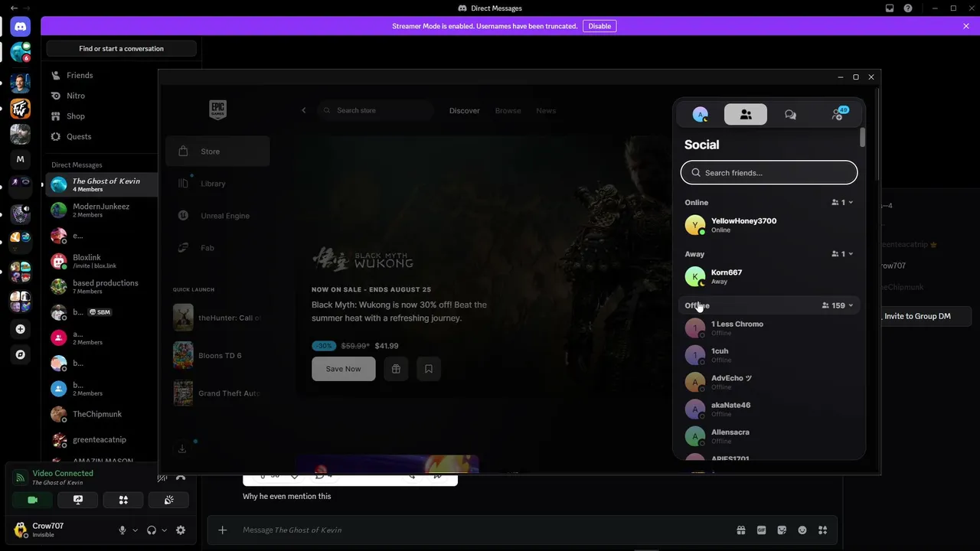Screen dimensions: 980x551
Task: Select Store in Epic sidebar
Action: pyautogui.click(x=217, y=152)
